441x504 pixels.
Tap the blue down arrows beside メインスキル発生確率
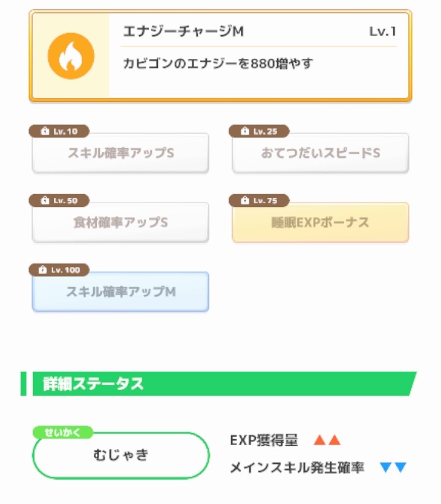(x=393, y=468)
